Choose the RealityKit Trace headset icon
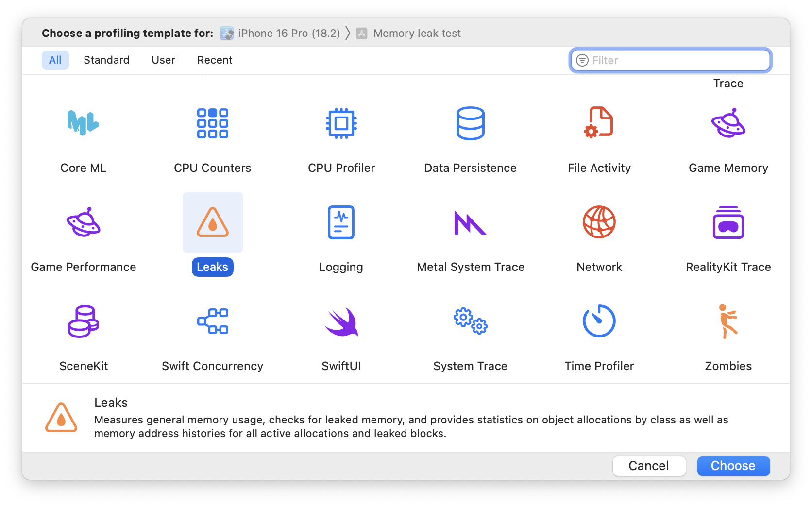812x506 pixels. point(728,222)
